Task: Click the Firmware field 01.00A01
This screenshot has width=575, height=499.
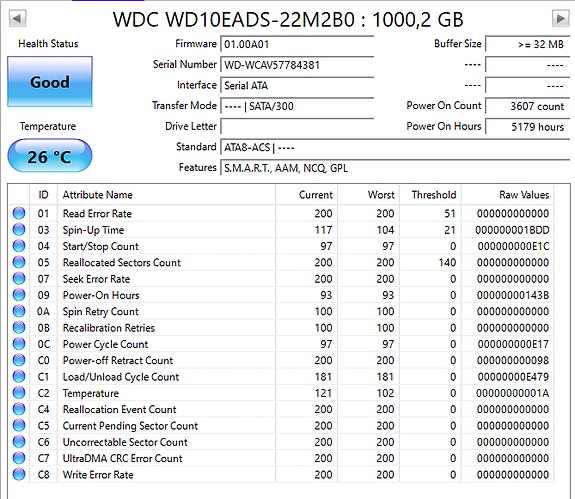Action: [297, 44]
